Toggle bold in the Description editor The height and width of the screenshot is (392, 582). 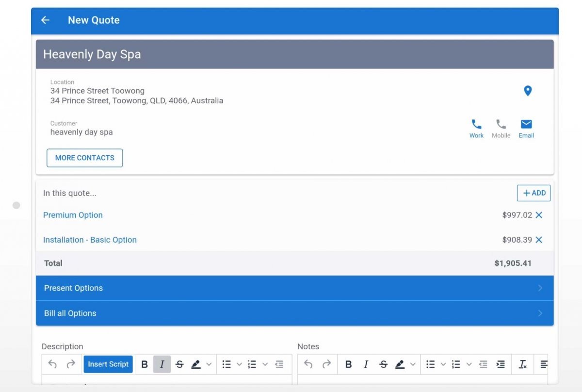(145, 364)
